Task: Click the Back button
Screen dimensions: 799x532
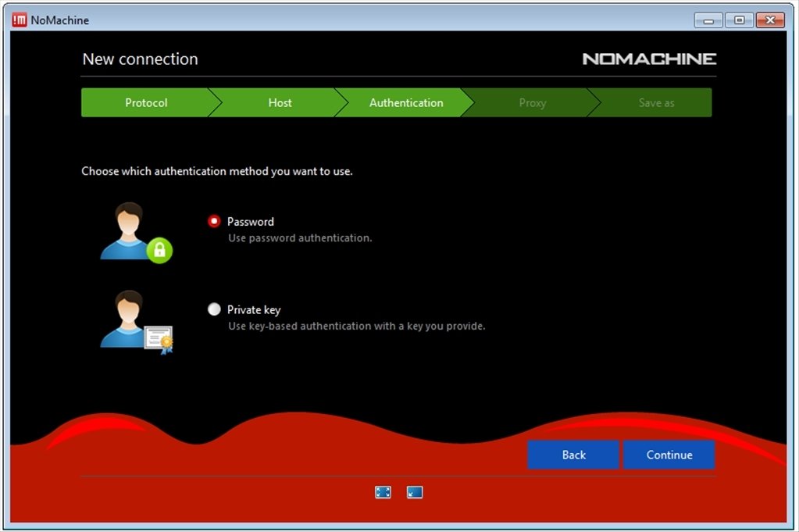Action: pyautogui.click(x=573, y=455)
